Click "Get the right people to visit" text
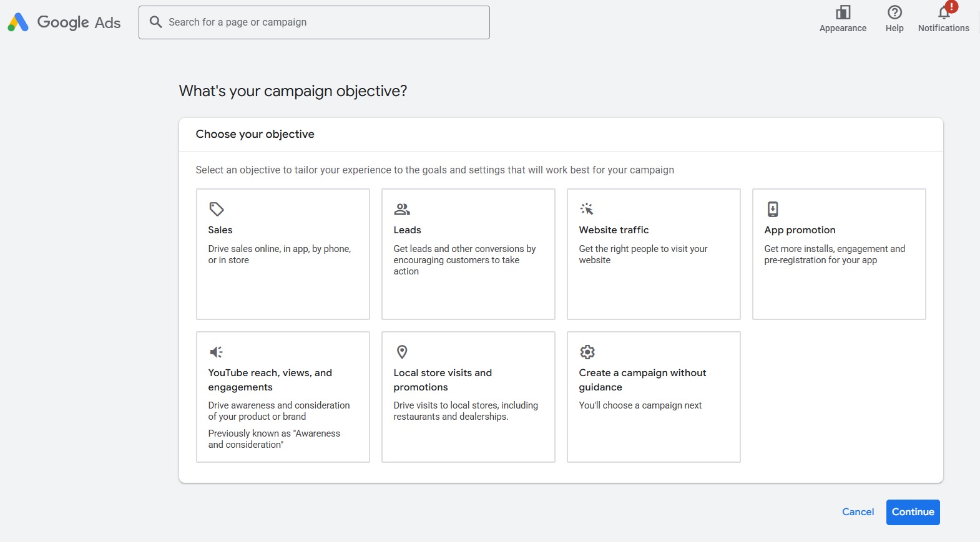980x542 pixels. pyautogui.click(x=643, y=254)
